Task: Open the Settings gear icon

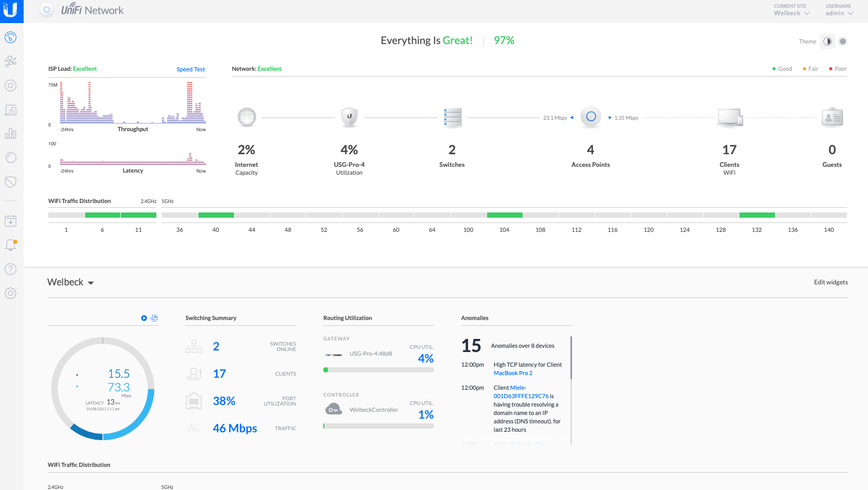Action: click(x=10, y=293)
